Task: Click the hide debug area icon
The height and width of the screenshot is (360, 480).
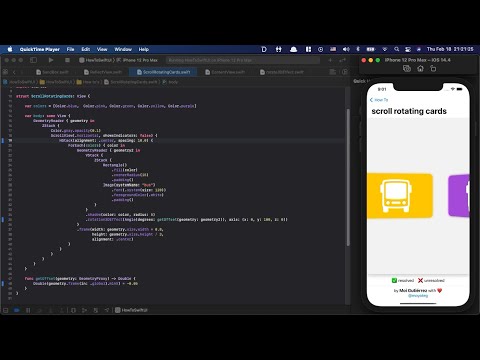Action: [5, 310]
